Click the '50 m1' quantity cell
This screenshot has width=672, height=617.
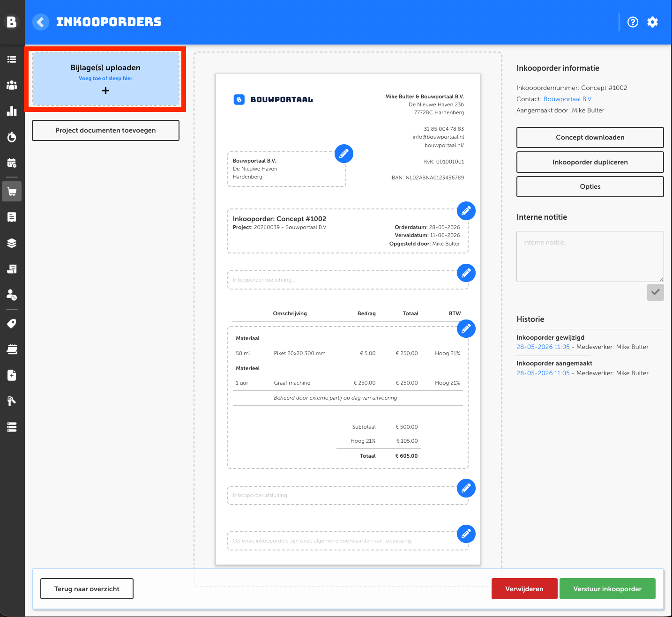(x=244, y=353)
